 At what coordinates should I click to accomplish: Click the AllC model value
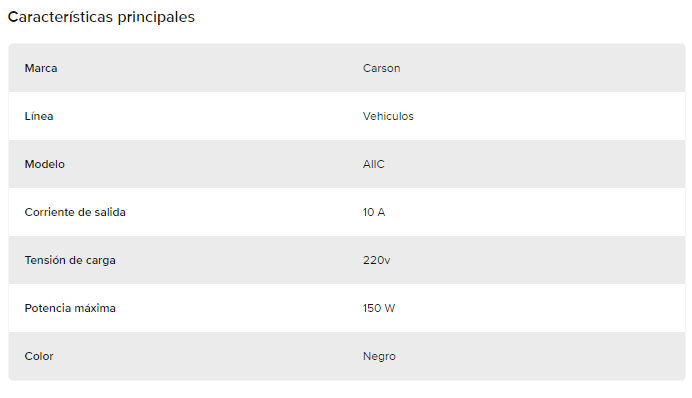(374, 164)
